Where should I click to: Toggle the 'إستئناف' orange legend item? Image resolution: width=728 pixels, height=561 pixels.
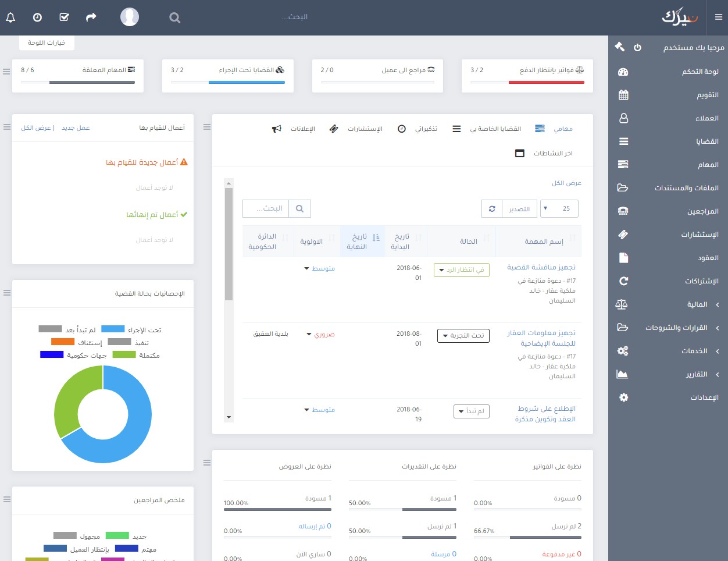click(76, 342)
